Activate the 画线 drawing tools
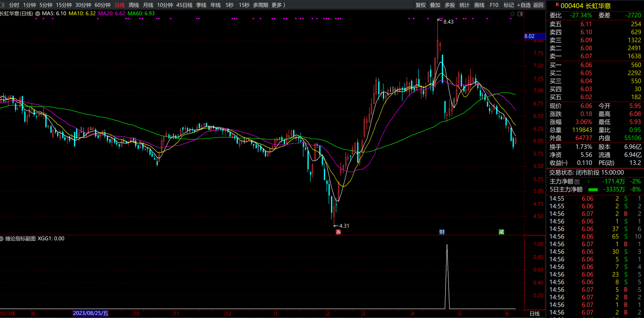Image resolution: width=644 pixels, height=318 pixels. [x=479, y=5]
